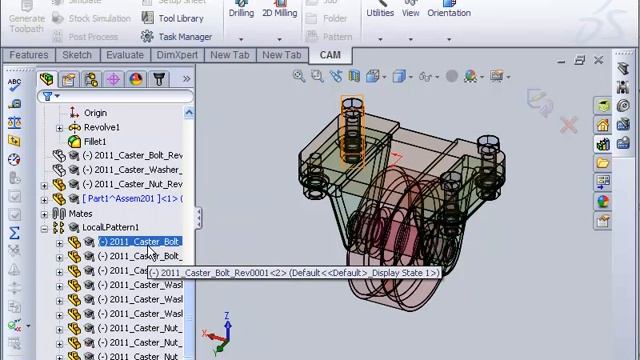640x360 pixels.
Task: Activate the Measure tool
Action: click(14, 104)
